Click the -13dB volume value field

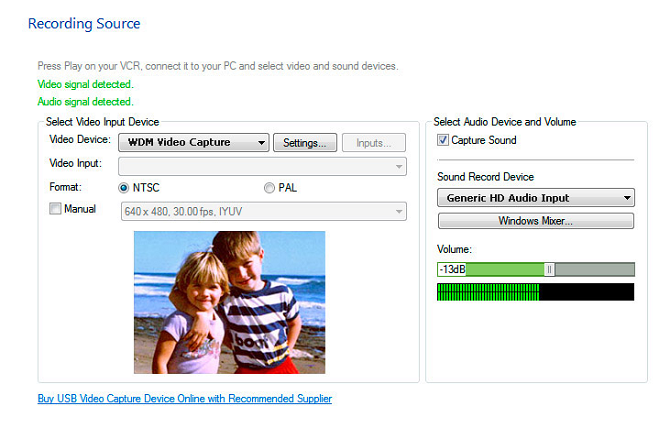pyautogui.click(x=451, y=269)
